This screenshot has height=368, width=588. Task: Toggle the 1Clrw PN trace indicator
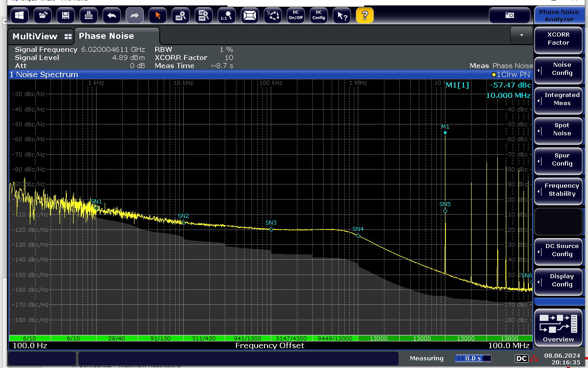[510, 74]
